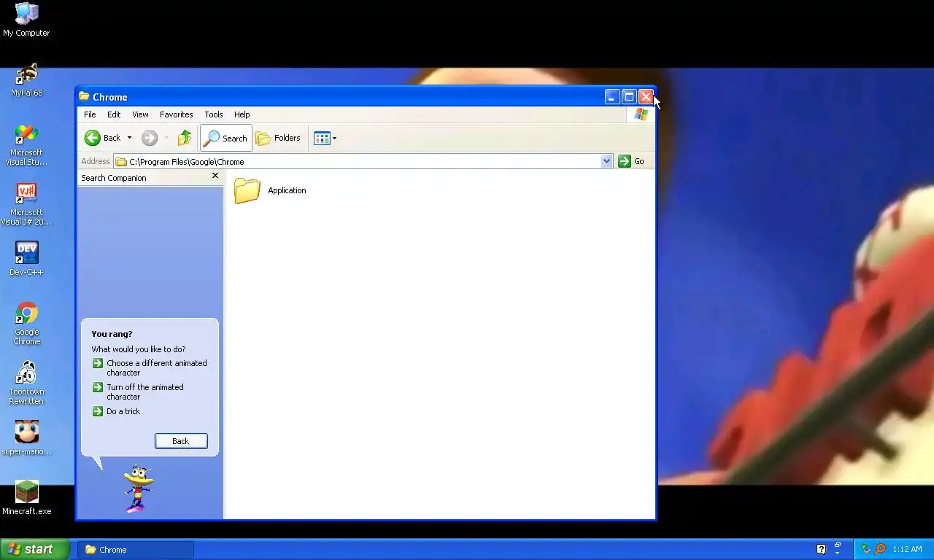This screenshot has height=560, width=934.
Task: Click the restore icon on the language bar
Action: [838, 545]
